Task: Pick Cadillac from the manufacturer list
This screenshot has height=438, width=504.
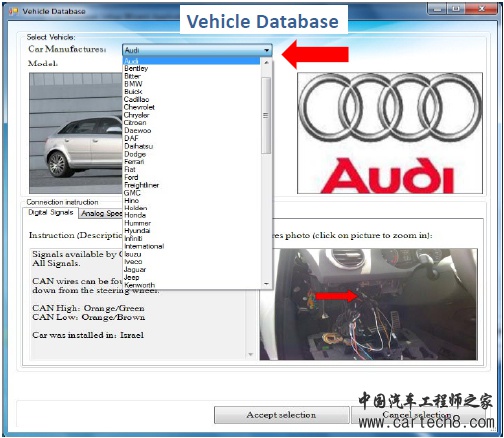Action: 192,99
